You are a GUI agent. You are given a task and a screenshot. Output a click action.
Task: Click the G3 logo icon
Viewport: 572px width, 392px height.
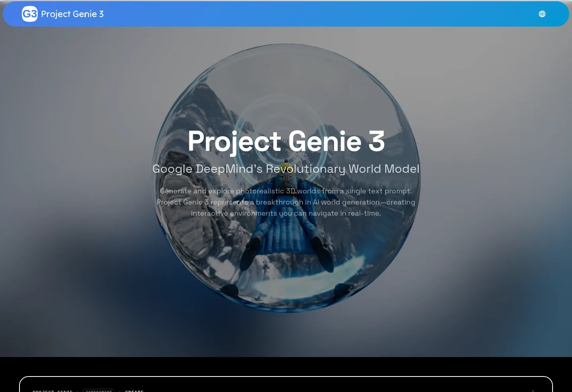click(x=30, y=14)
